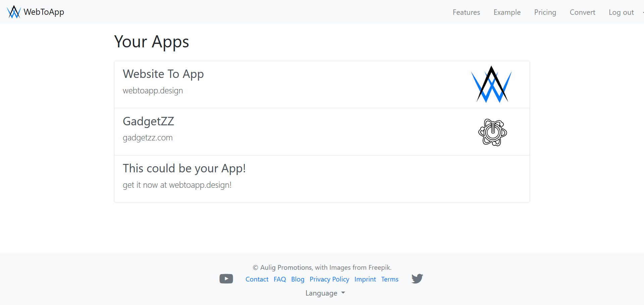Open the Imprint page

pos(365,279)
